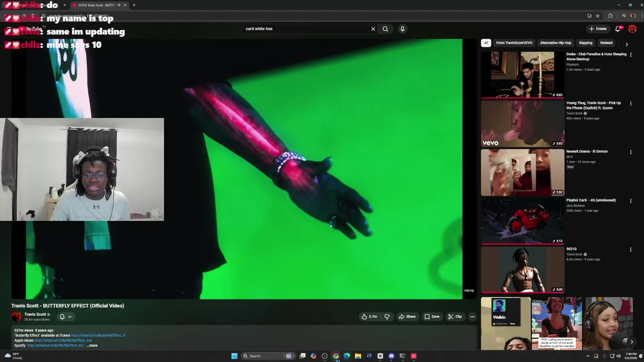The height and width of the screenshot is (362, 644).
Task: Select the Rapping filter chip
Action: 586,43
